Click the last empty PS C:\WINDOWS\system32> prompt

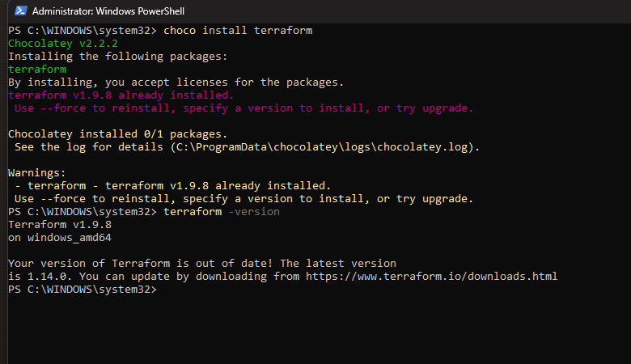point(83,290)
